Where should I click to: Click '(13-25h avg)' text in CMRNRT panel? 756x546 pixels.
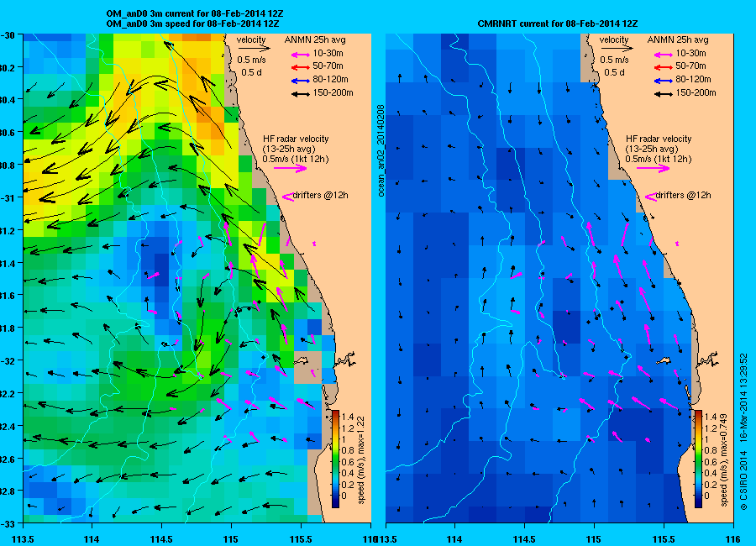click(652, 149)
